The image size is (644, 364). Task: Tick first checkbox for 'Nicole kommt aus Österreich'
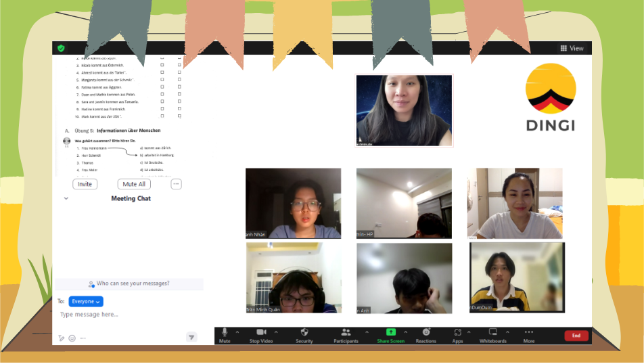162,65
